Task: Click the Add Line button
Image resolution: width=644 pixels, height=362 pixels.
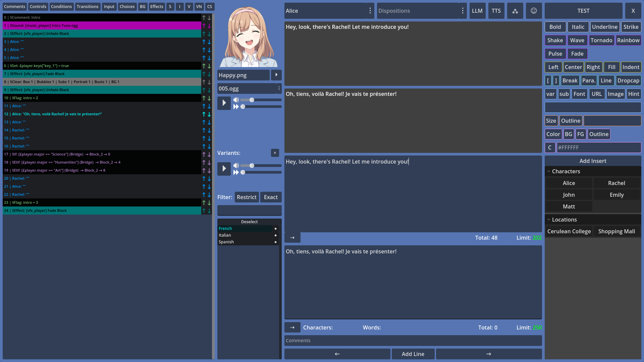Action: 413,354
